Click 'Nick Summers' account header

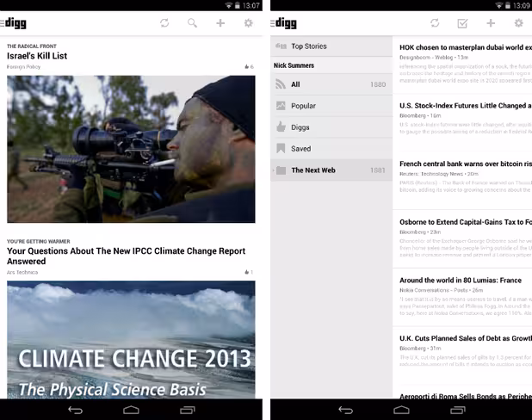(x=294, y=65)
